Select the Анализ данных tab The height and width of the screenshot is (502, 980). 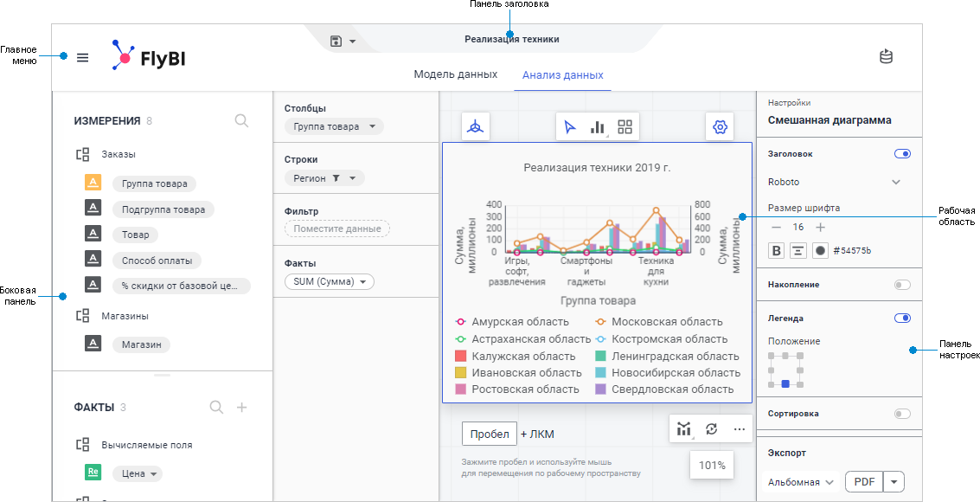coord(562,75)
